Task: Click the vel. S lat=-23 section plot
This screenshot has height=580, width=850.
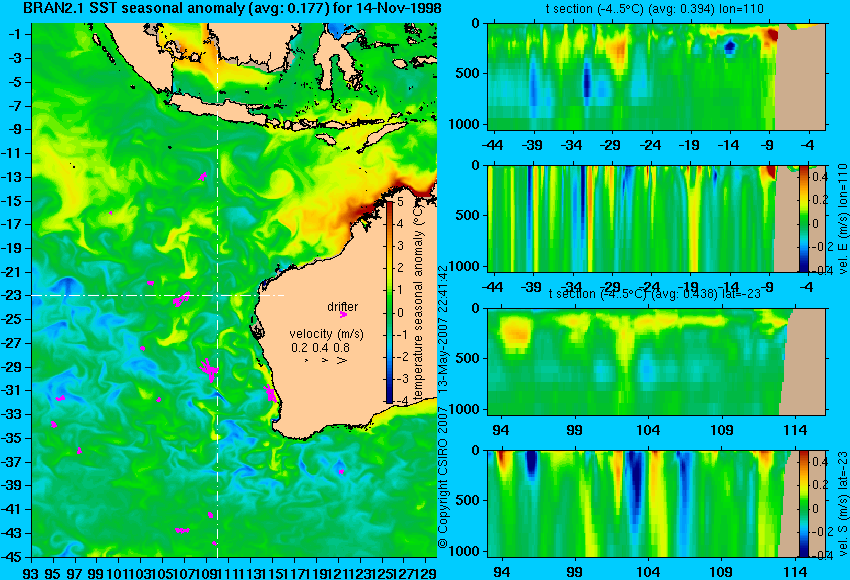Action: [656, 504]
